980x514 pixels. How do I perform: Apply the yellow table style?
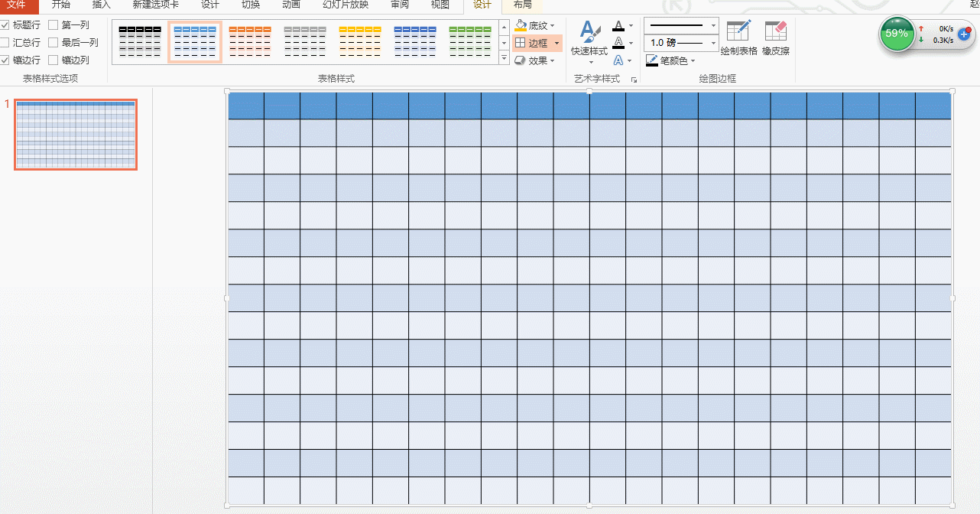[x=360, y=42]
